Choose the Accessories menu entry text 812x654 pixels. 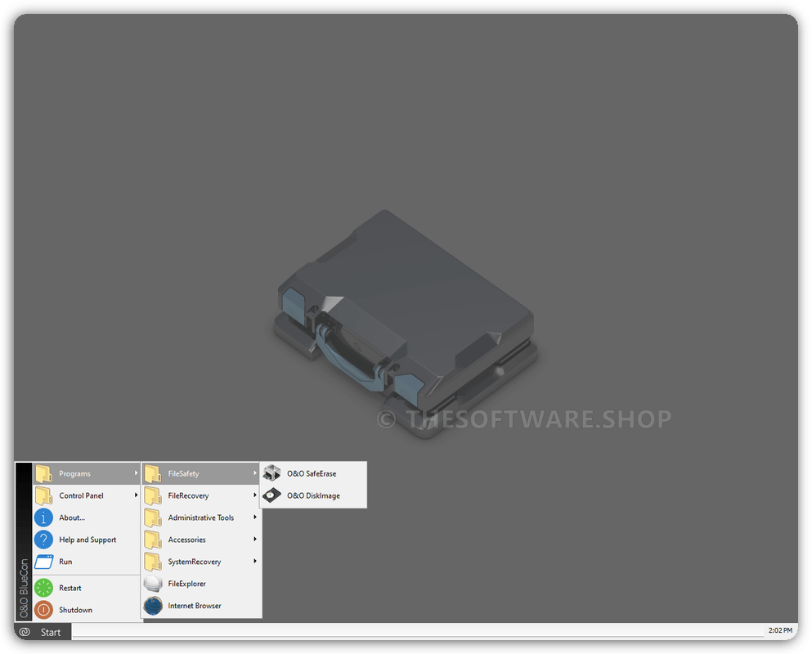coord(187,540)
